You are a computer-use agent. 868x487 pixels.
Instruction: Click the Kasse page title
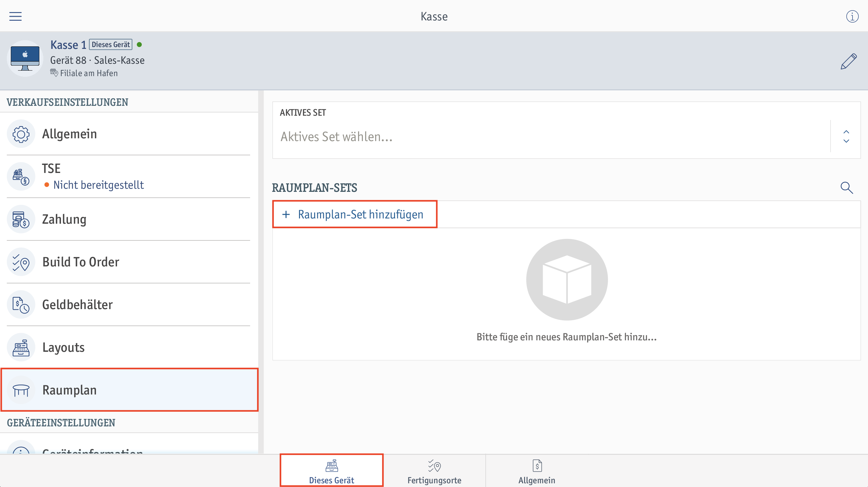pyautogui.click(x=434, y=16)
